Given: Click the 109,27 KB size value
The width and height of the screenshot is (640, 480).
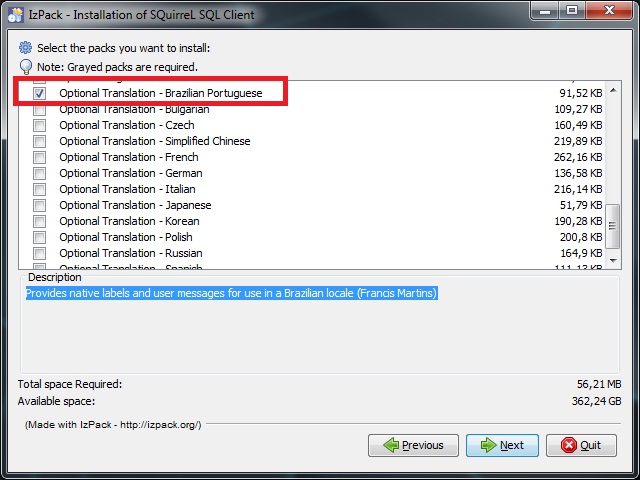Looking at the screenshot, I should pos(578,109).
